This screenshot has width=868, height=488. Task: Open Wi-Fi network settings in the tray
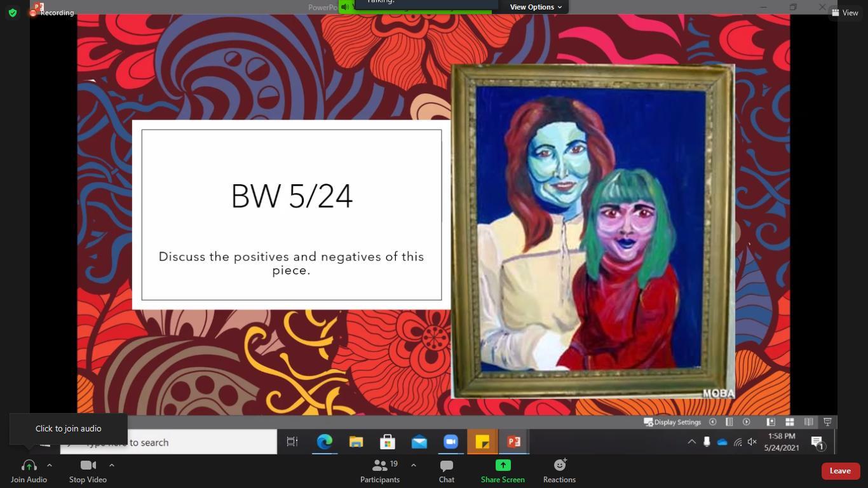[738, 442]
